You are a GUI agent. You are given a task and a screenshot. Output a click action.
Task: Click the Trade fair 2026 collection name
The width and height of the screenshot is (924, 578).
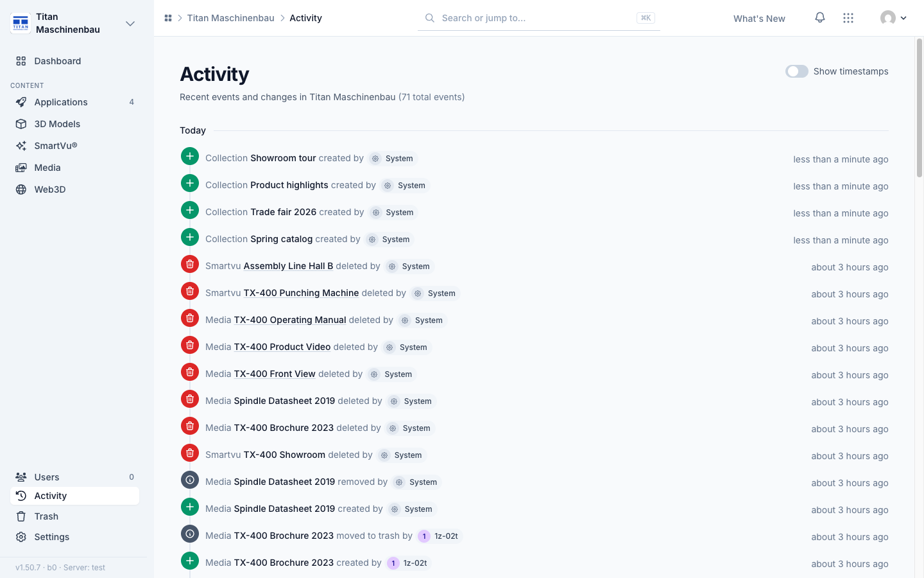tap(284, 212)
